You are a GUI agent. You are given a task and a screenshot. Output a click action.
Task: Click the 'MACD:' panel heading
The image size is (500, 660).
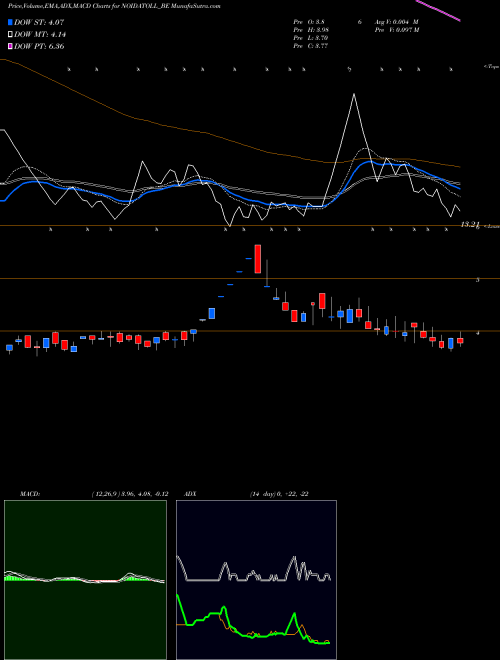pos(29,494)
